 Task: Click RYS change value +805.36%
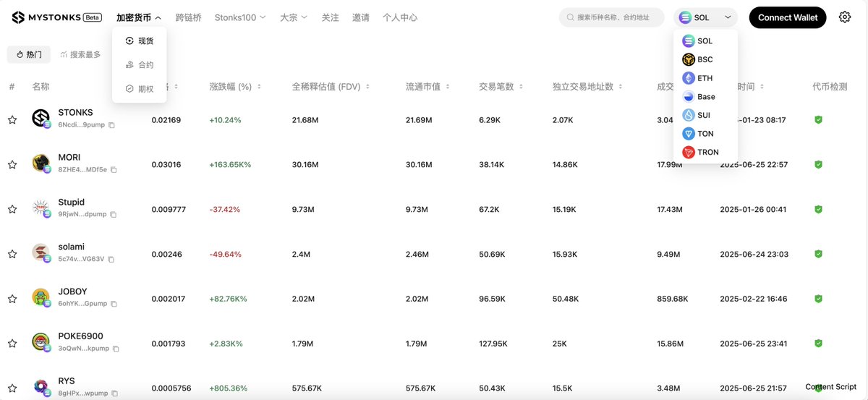(228, 388)
